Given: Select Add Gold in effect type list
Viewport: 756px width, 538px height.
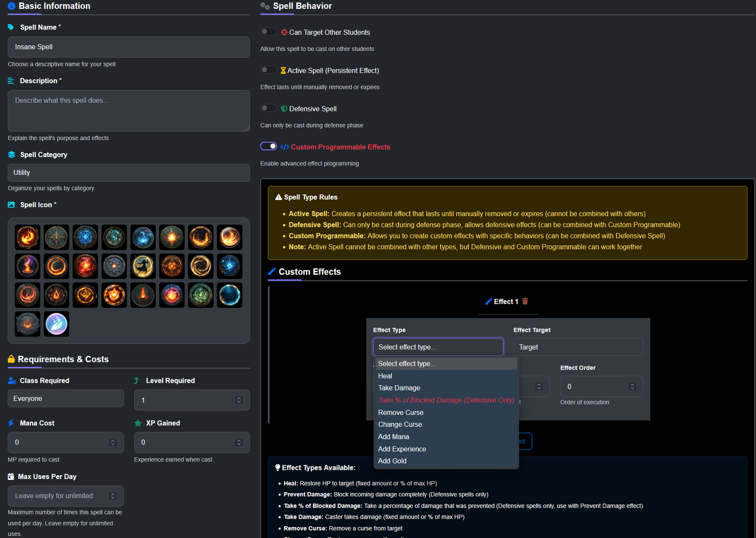Looking at the screenshot, I should pos(392,461).
